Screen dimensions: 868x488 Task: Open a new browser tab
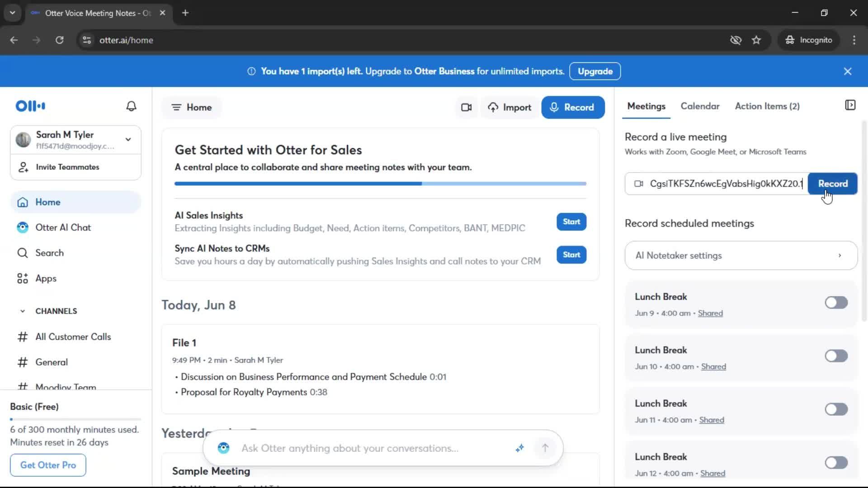[185, 13]
